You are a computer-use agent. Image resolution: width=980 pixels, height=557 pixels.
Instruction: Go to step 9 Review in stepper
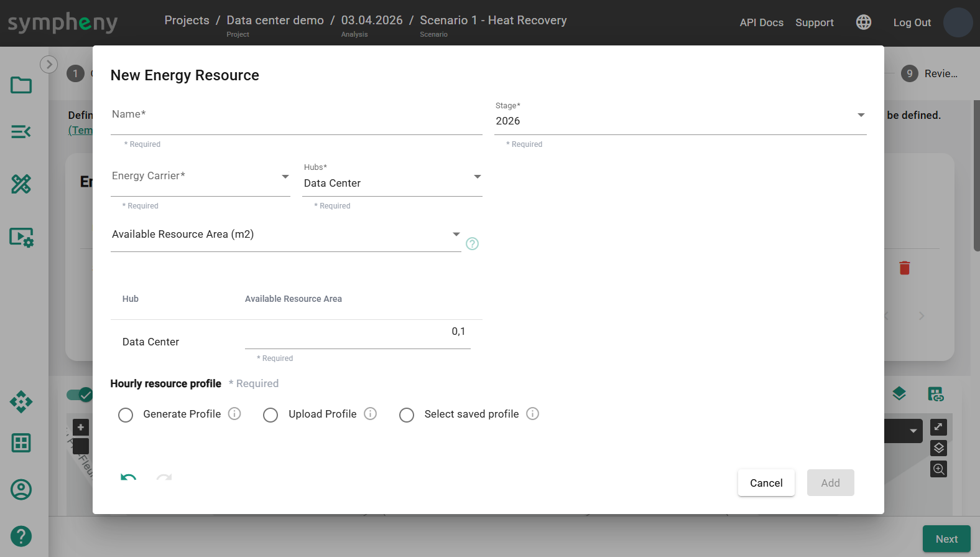[x=930, y=73]
